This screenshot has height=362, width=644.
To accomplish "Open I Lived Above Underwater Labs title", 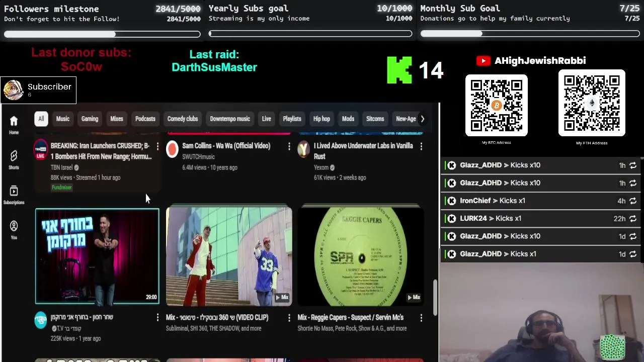I will 363,151.
